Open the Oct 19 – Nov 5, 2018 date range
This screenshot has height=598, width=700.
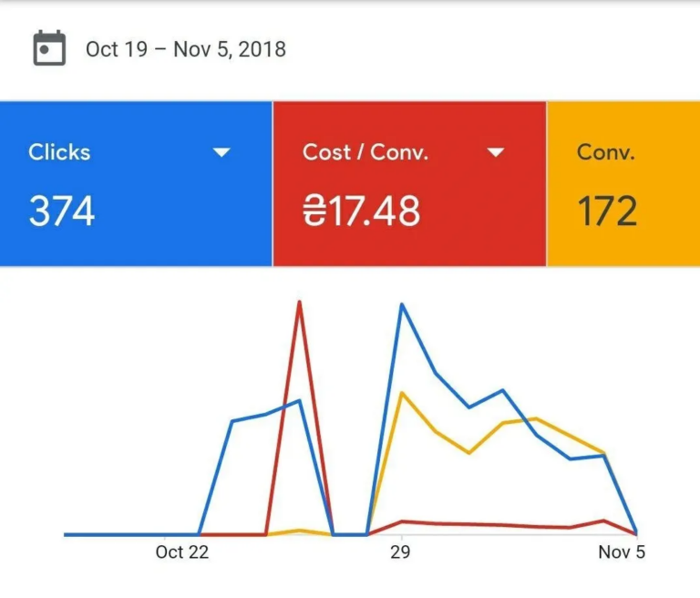click(186, 49)
